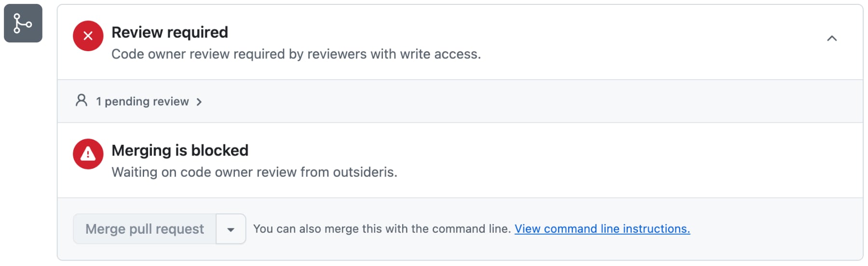Open the merge method dropdown arrow
The height and width of the screenshot is (266, 868).
click(x=231, y=229)
